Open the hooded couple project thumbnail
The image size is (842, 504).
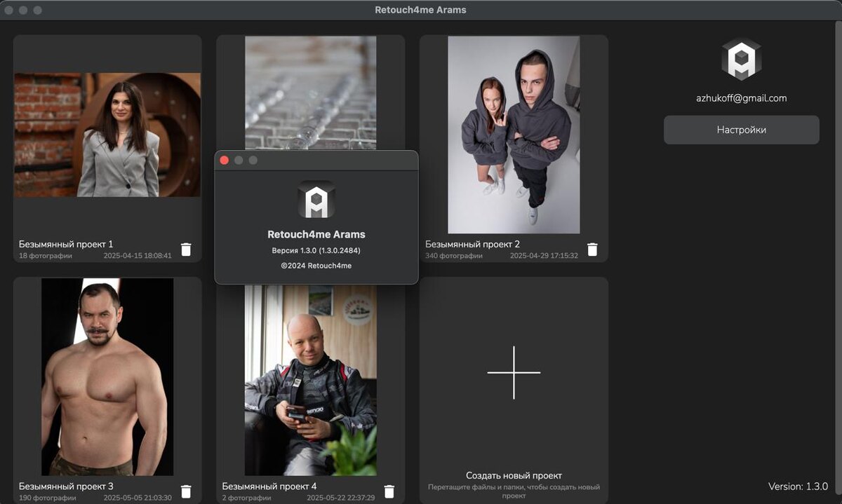pyautogui.click(x=514, y=135)
